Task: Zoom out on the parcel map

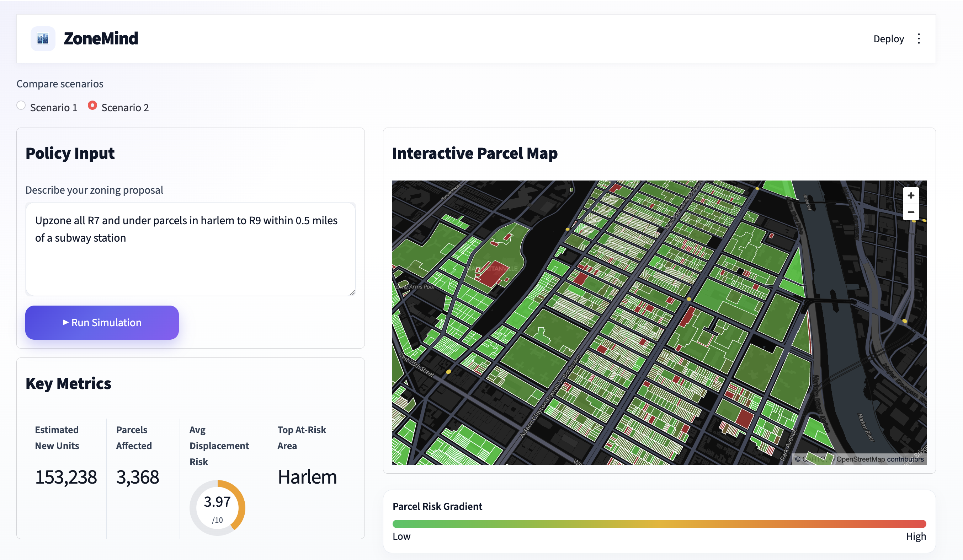Action: point(911,212)
